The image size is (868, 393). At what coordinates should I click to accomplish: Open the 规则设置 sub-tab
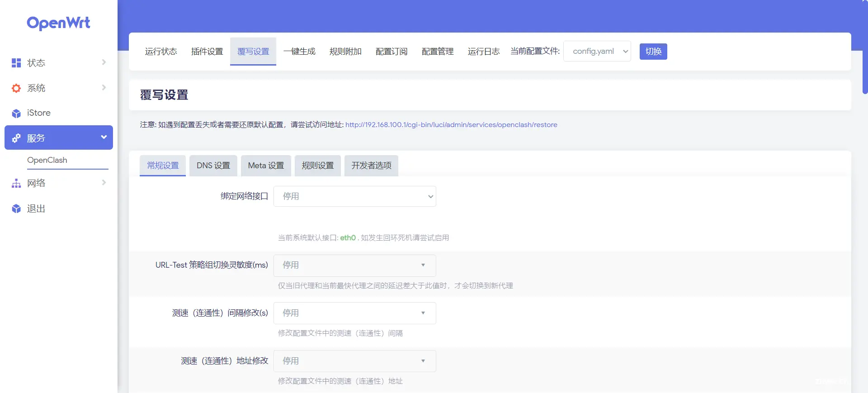[318, 166]
